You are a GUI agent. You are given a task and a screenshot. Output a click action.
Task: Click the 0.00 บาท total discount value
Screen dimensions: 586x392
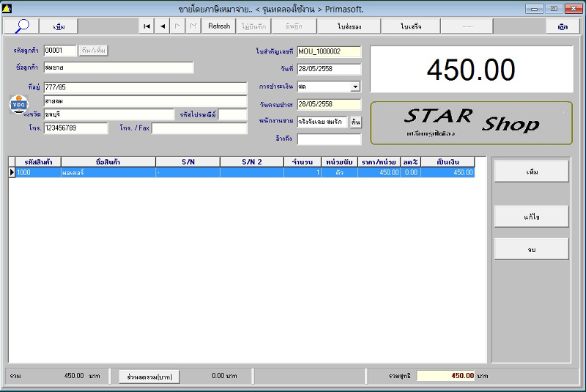224,376
